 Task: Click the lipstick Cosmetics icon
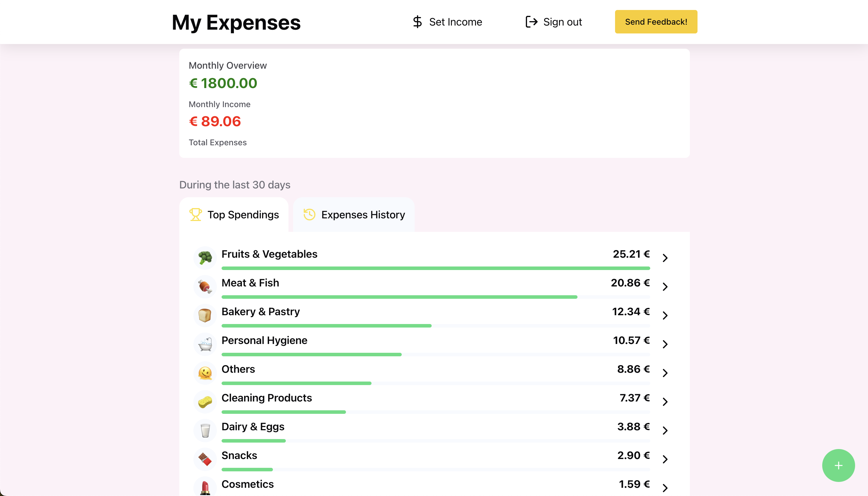(x=205, y=487)
